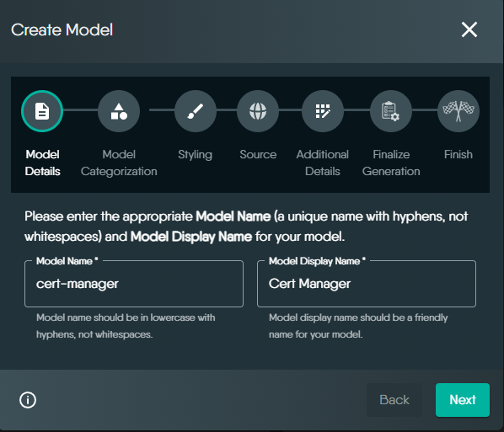Click the 'Model Display Name *' field label
Image resolution: width=504 pixels, height=432 pixels.
click(317, 261)
